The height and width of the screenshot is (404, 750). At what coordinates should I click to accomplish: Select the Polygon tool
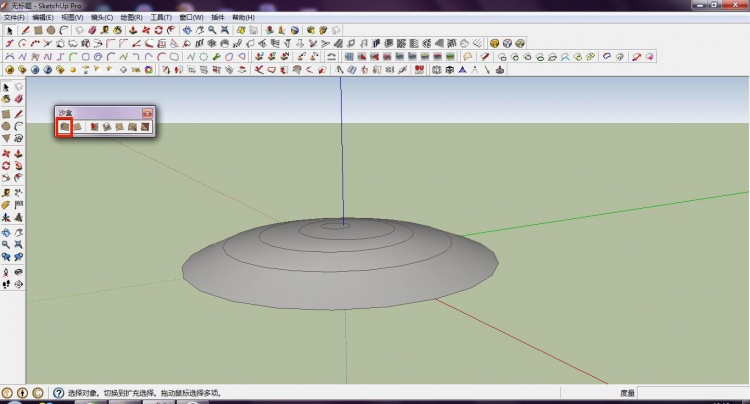pyautogui.click(x=6, y=138)
